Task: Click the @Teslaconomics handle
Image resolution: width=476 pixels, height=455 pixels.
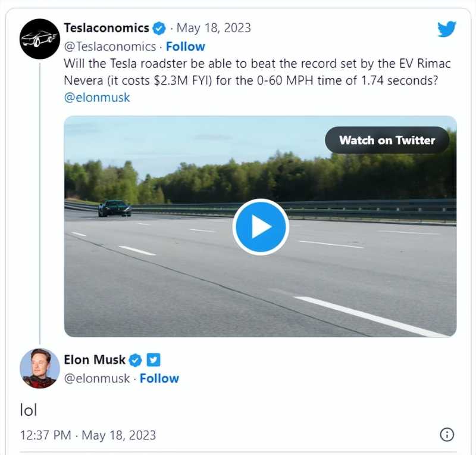Action: click(109, 46)
